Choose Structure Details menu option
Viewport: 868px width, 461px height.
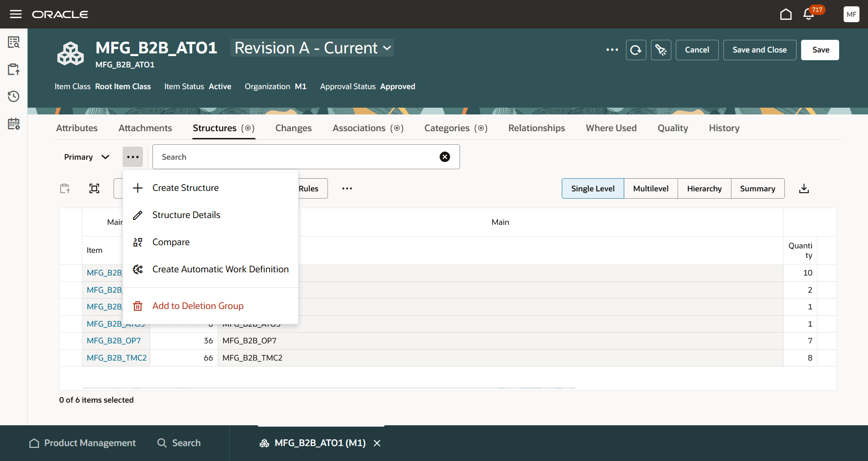(x=210, y=215)
